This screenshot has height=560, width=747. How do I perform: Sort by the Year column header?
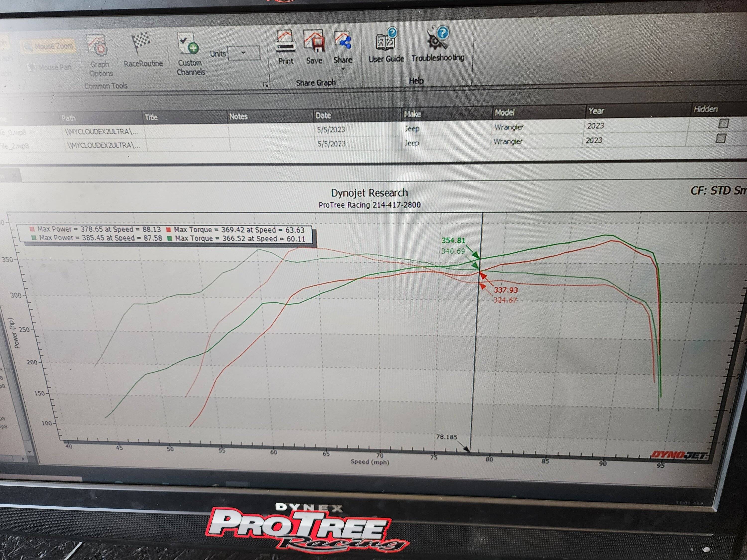coord(596,111)
